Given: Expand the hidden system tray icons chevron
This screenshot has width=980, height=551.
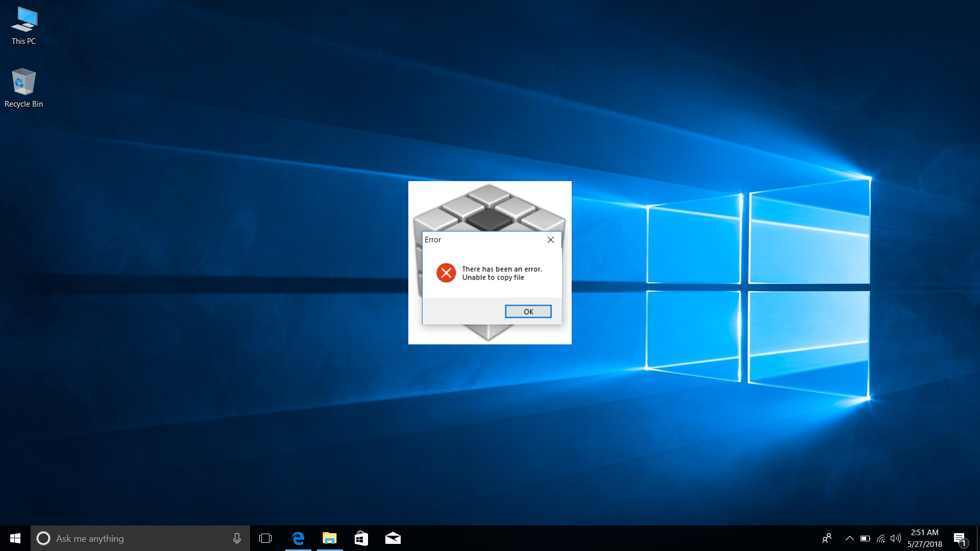Looking at the screenshot, I should 849,538.
